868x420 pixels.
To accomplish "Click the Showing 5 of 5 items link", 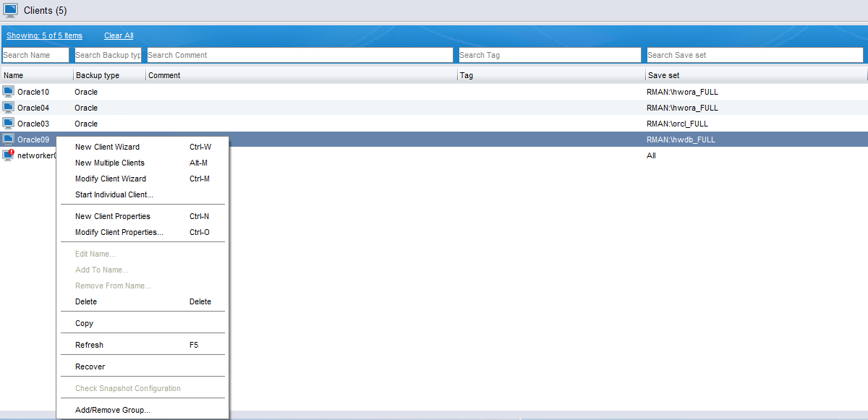I will [x=44, y=35].
